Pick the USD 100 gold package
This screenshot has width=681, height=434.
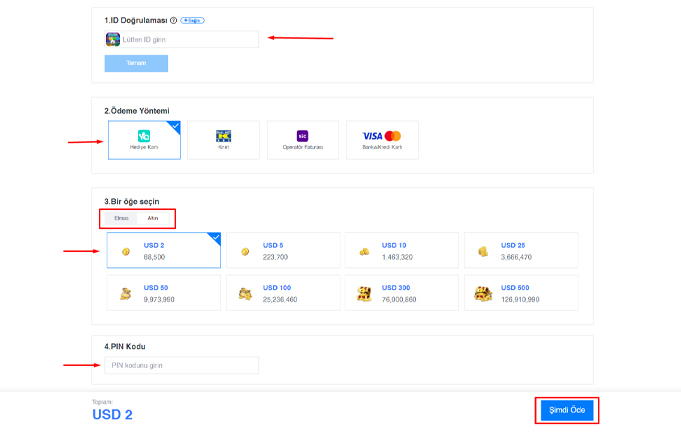coord(282,293)
